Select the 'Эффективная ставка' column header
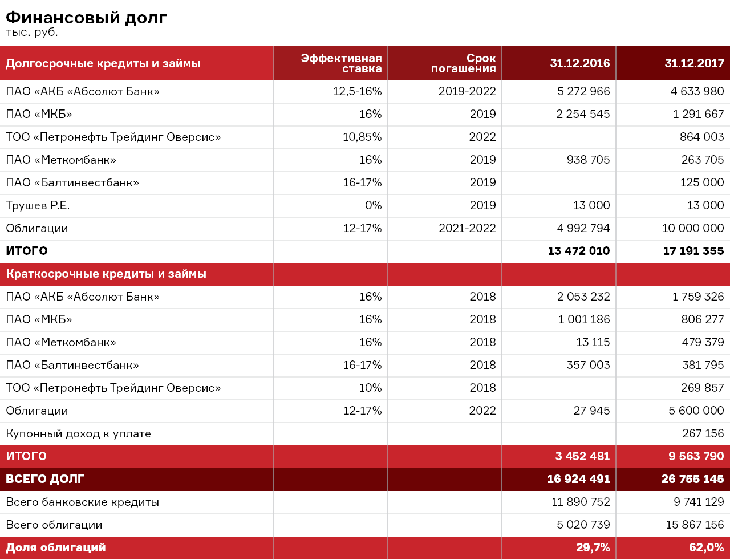Screen dimensions: 730x560 pyautogui.click(x=341, y=63)
